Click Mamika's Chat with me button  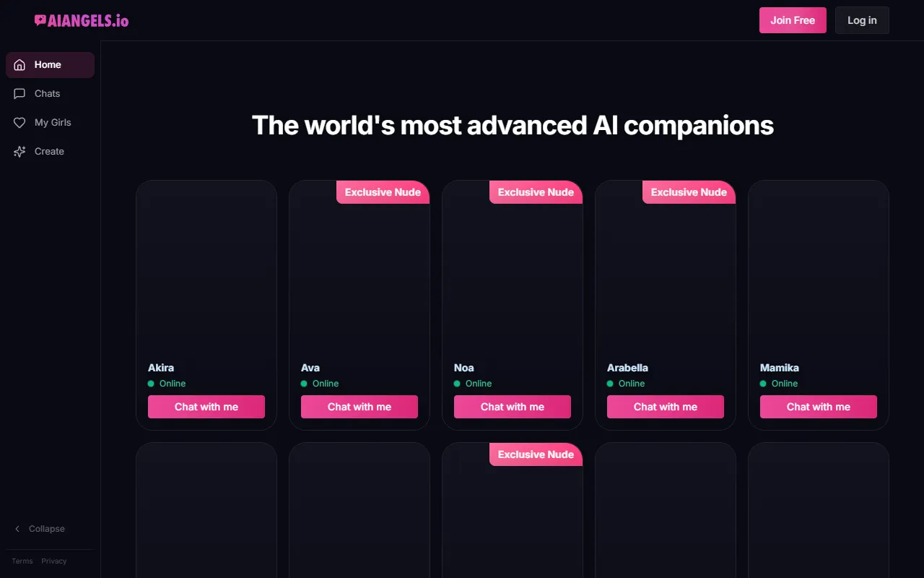tap(819, 407)
